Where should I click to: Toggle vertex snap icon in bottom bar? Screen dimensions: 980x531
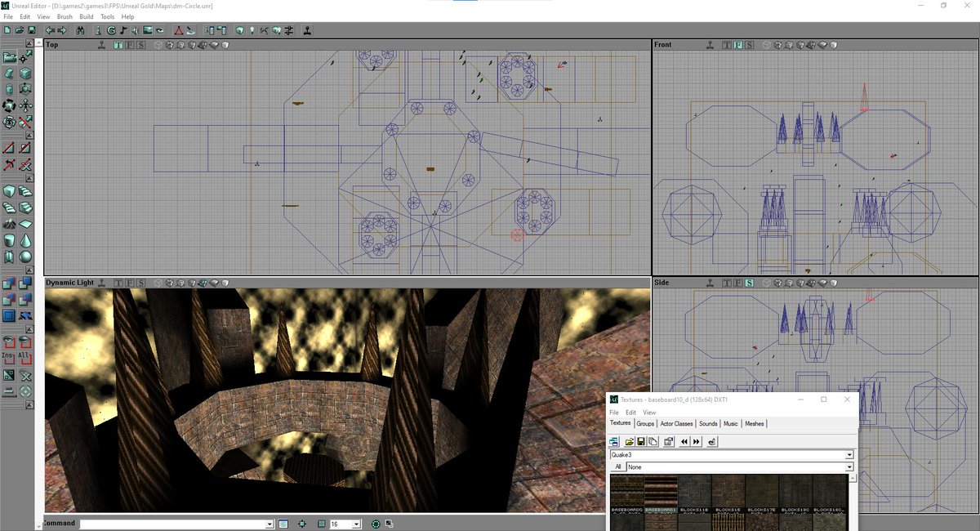pyautogui.click(x=301, y=524)
